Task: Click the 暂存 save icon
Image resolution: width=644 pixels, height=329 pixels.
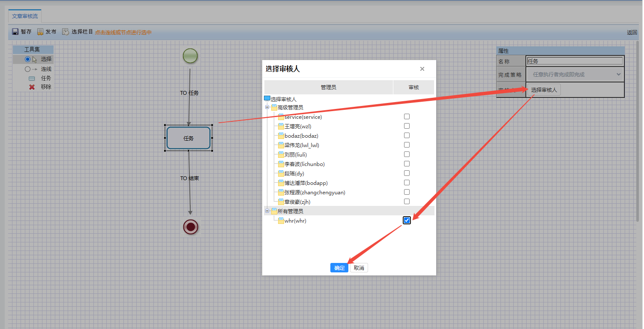Action: (15, 32)
